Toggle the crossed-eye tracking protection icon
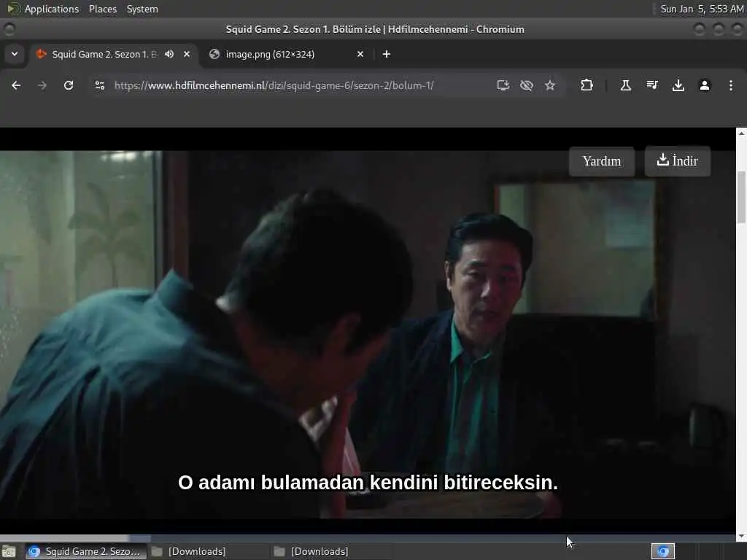747x560 pixels. [527, 85]
